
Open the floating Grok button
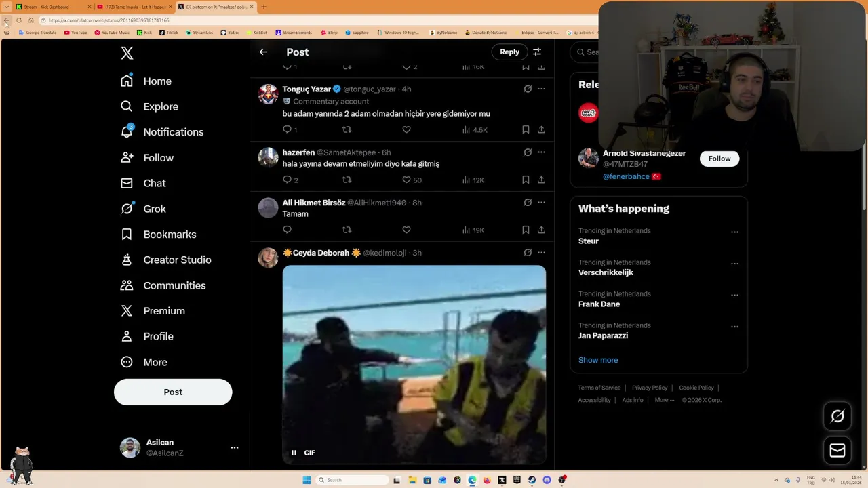click(837, 417)
